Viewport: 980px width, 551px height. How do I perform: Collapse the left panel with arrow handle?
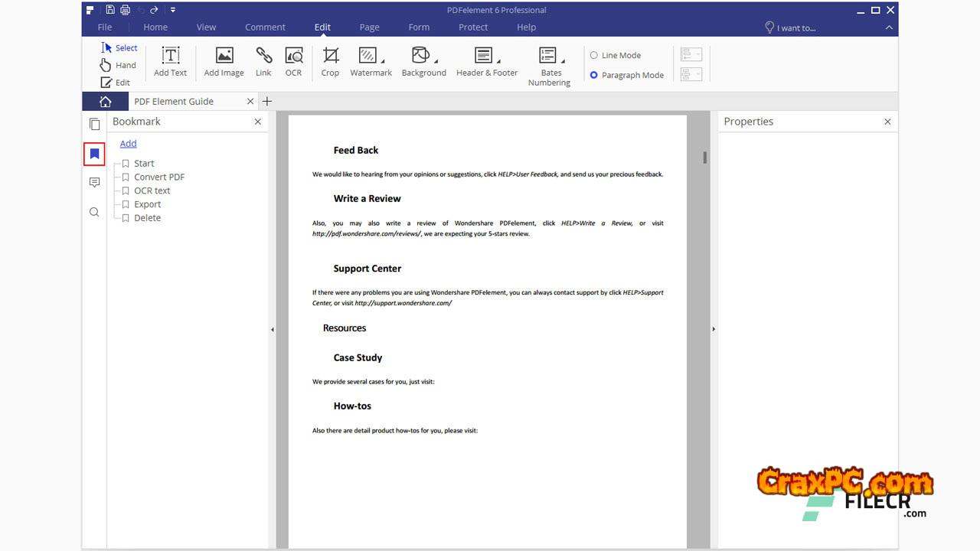click(x=273, y=329)
